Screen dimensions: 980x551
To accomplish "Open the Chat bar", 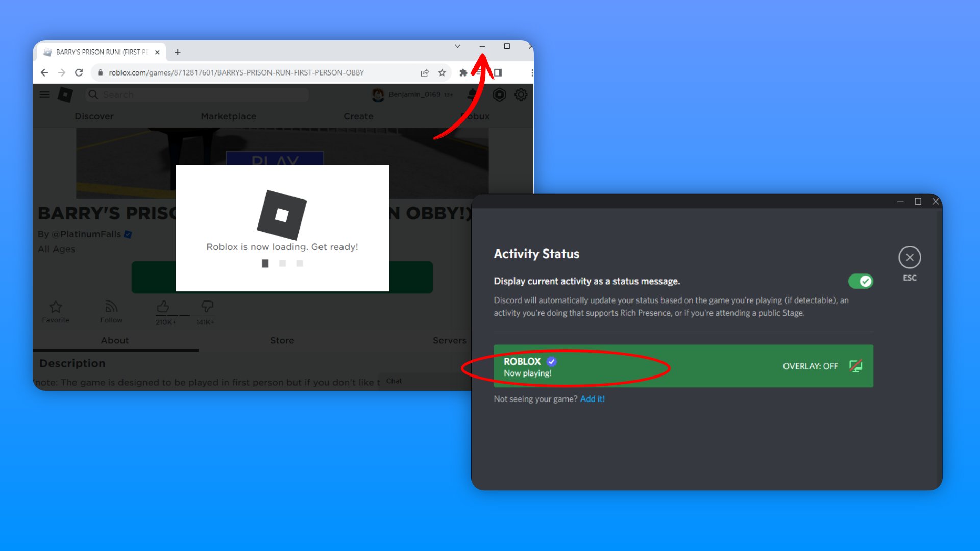I will 426,381.
